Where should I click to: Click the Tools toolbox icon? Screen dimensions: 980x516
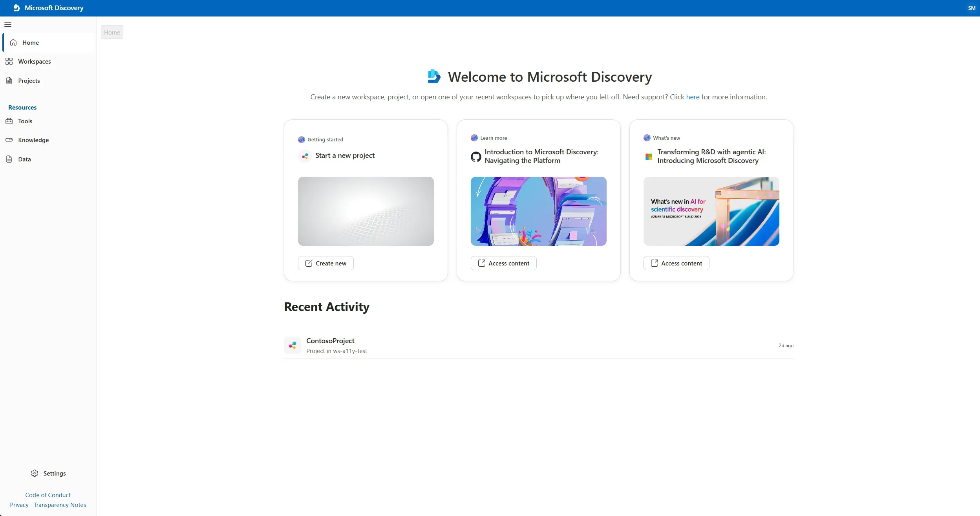[x=9, y=121]
